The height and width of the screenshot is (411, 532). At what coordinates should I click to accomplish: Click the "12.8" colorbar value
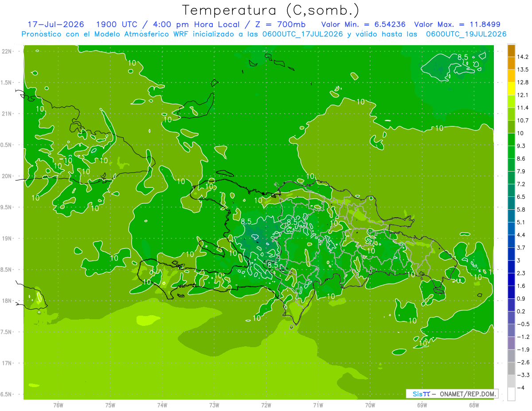coord(522,82)
